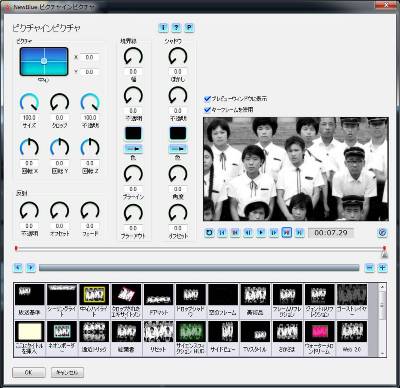
Task: Click the cancel button beside OK
Action: click(67, 372)
